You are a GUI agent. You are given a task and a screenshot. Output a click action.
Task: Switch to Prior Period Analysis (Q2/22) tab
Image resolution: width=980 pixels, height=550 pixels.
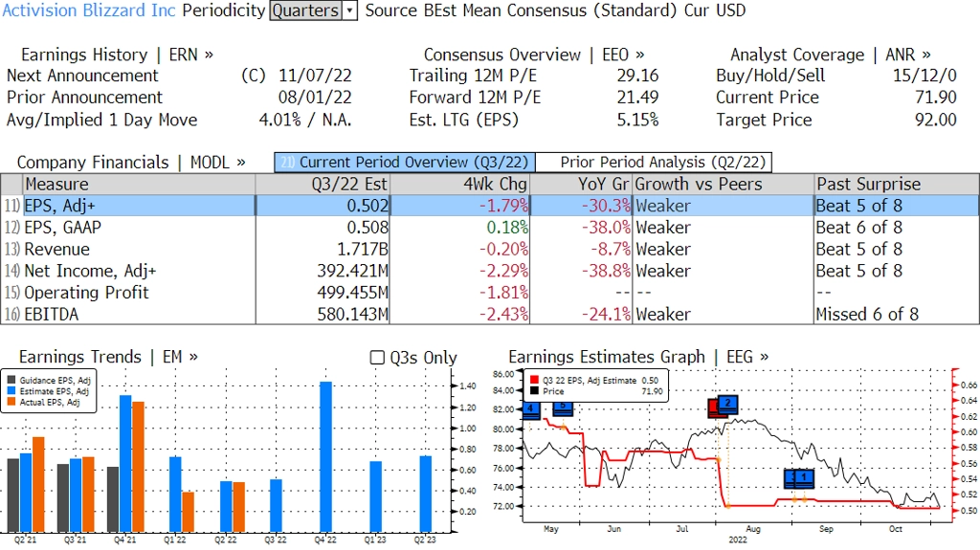(x=654, y=163)
